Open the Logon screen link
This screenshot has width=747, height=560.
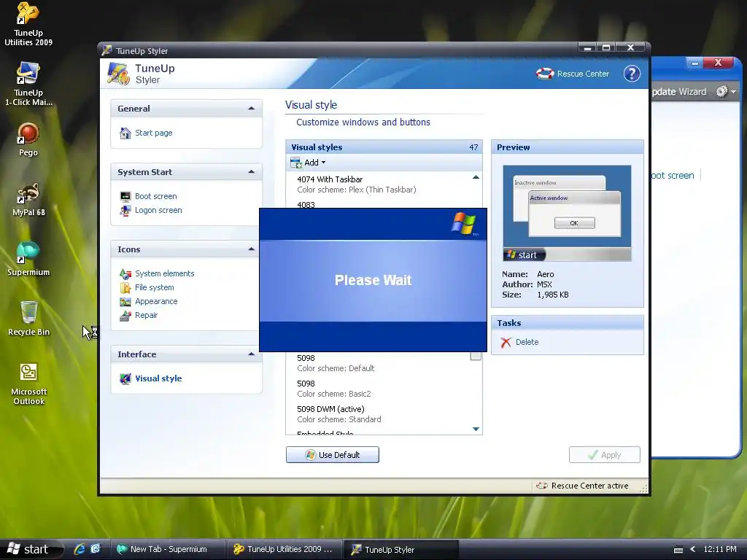[158, 210]
